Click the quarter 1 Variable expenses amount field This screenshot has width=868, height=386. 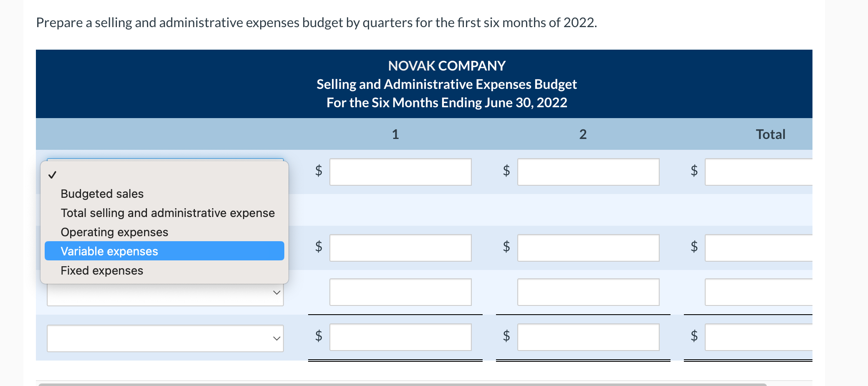pos(400,247)
